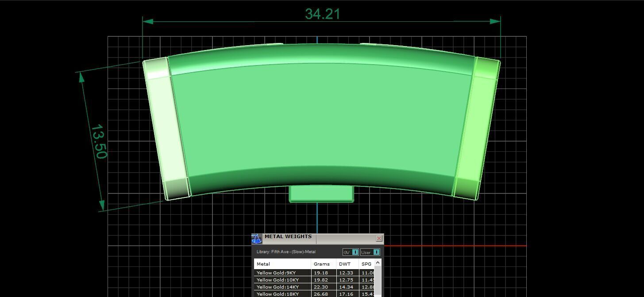Screen dimensions: 644x297
Task: Click the 14.34 DWT value
Action: click(346, 287)
